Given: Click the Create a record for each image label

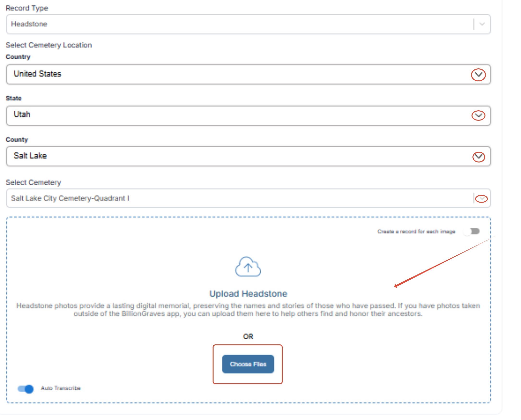Looking at the screenshot, I should (x=416, y=232).
